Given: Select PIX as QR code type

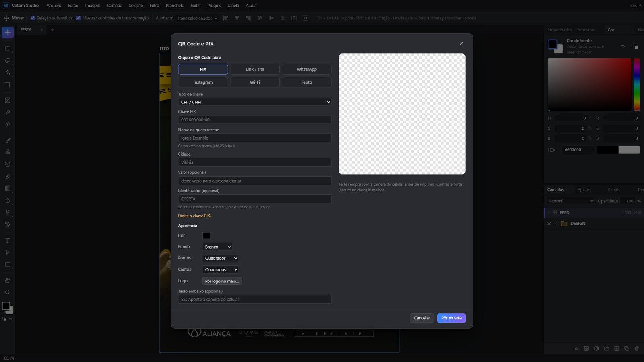Looking at the screenshot, I should (x=203, y=69).
